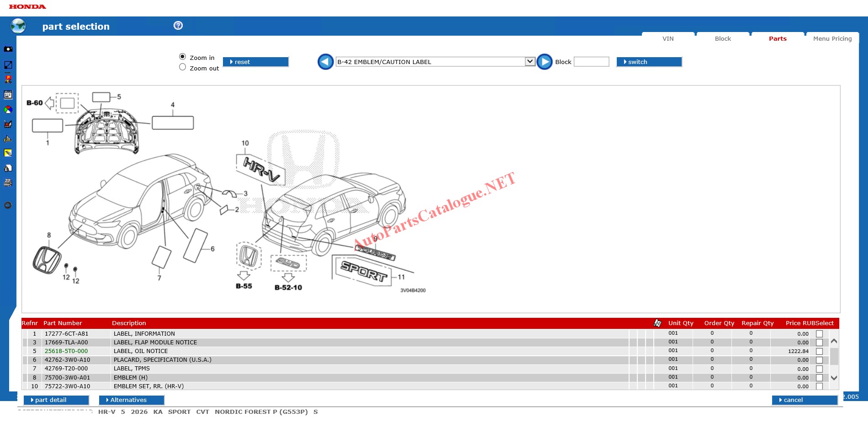
Task: Open the help question mark icon
Action: (x=178, y=26)
